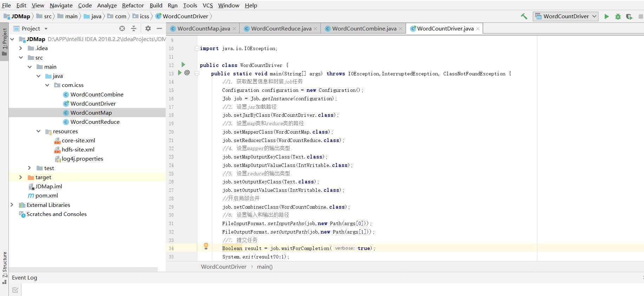This screenshot has height=296, width=644.
Task: Expand the target folder in tree
Action: pos(20,177)
